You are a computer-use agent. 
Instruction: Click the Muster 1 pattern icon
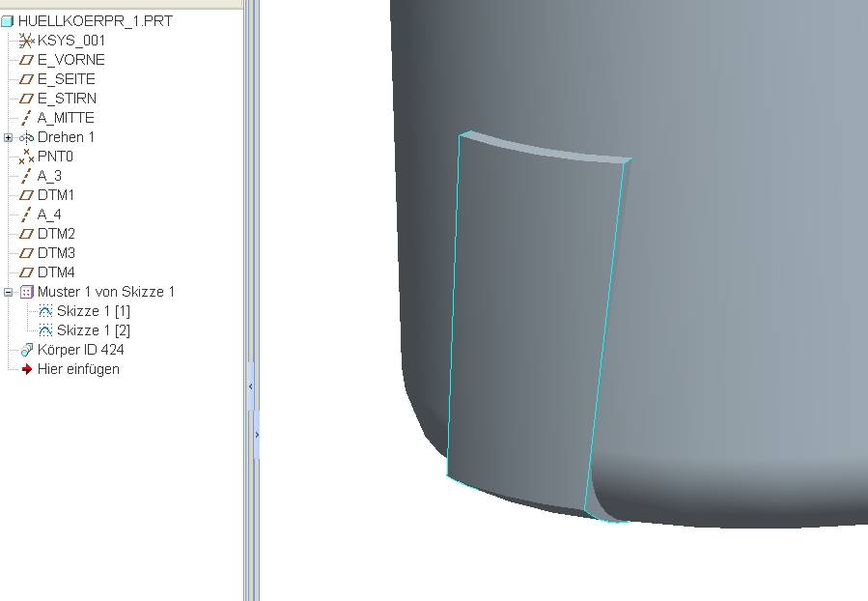(27, 292)
